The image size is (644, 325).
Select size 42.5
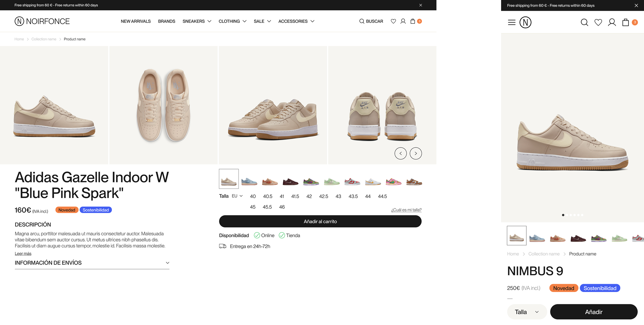324,196
